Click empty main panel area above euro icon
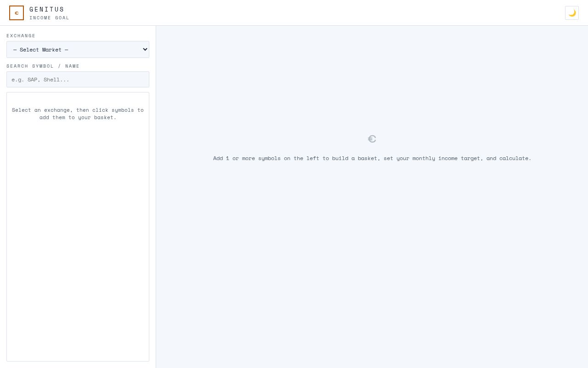 372,78
